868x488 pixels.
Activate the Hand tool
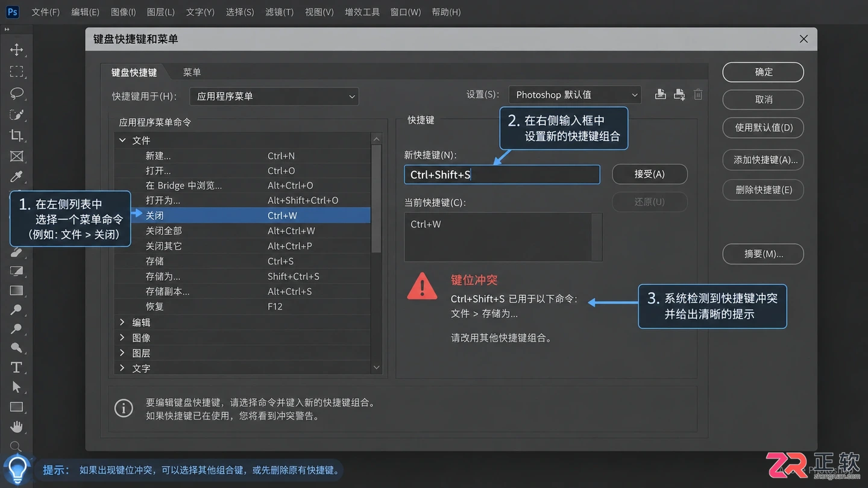coord(16,427)
